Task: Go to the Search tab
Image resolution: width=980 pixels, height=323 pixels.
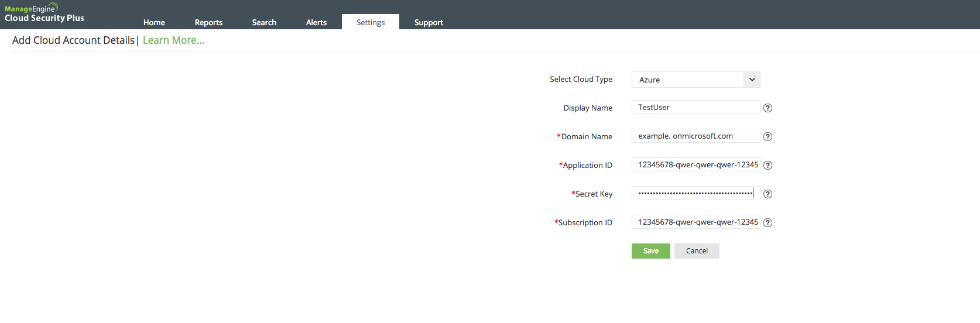Action: tap(264, 22)
